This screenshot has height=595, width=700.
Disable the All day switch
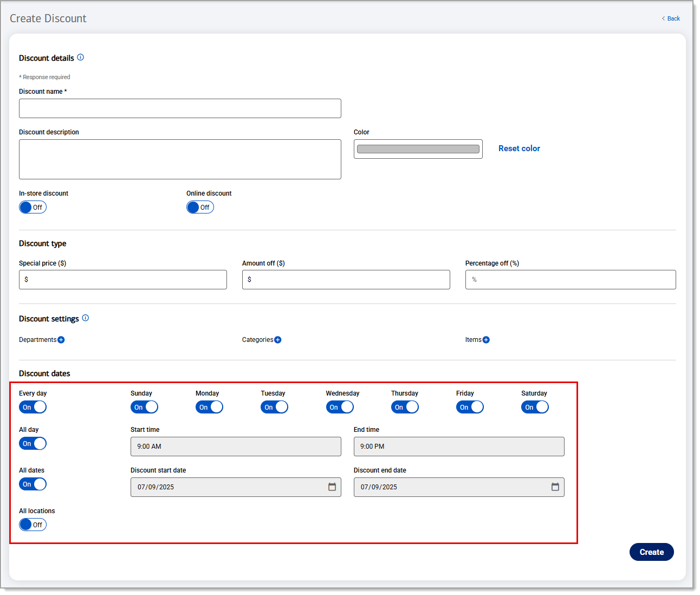33,444
